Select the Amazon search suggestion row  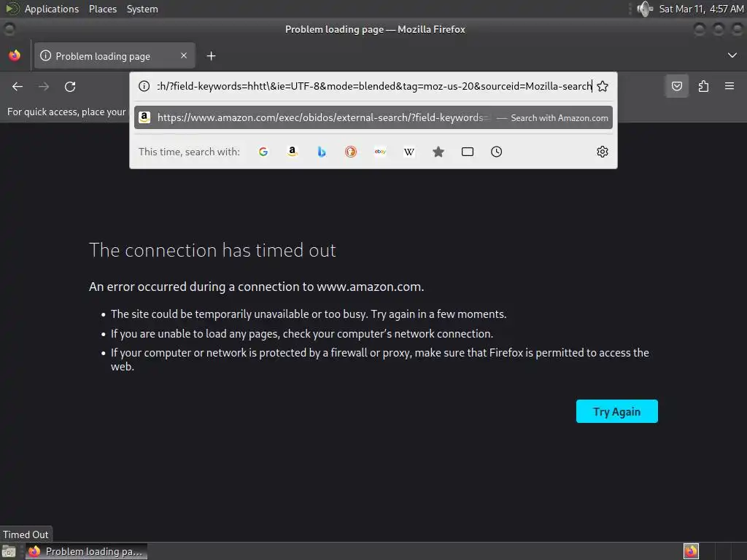coord(373,117)
